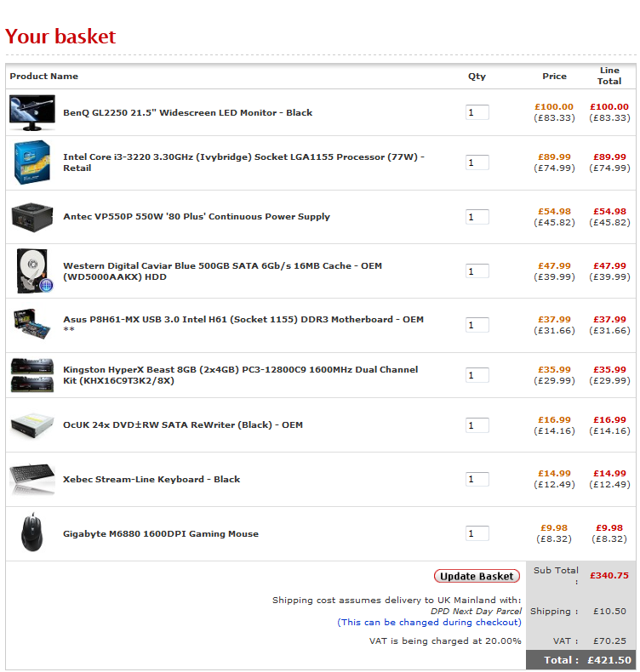Select the Western Digital hard drive image

pos(31,271)
